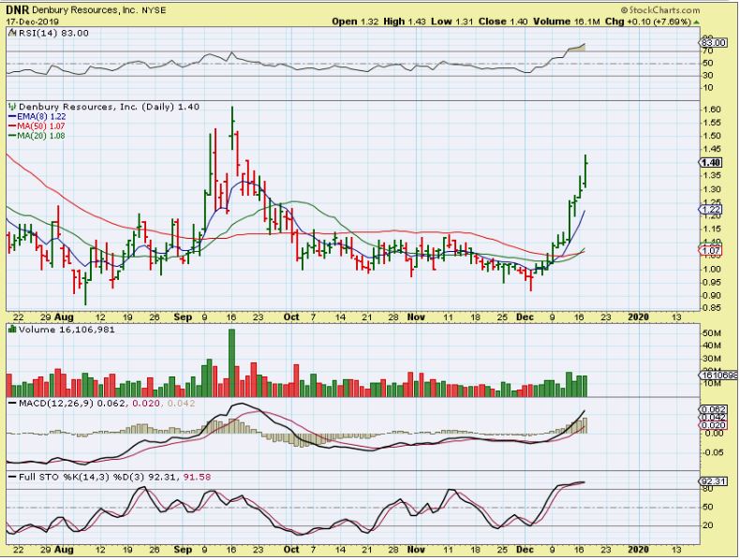Click the Low 1.31 value in header
Image resolution: width=740 pixels, height=560 pixels.
click(452, 22)
